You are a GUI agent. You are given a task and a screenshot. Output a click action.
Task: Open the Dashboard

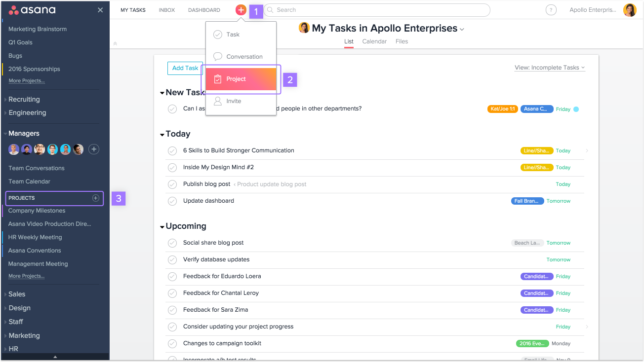tap(204, 10)
